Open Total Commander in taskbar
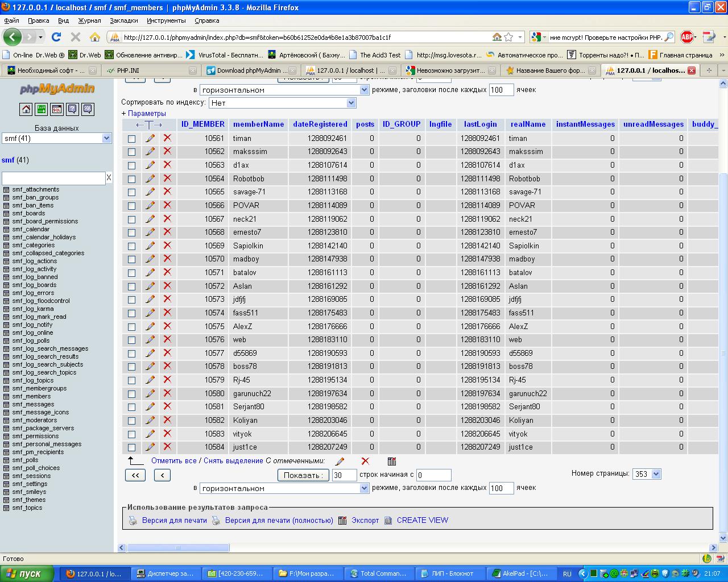 pyautogui.click(x=379, y=573)
